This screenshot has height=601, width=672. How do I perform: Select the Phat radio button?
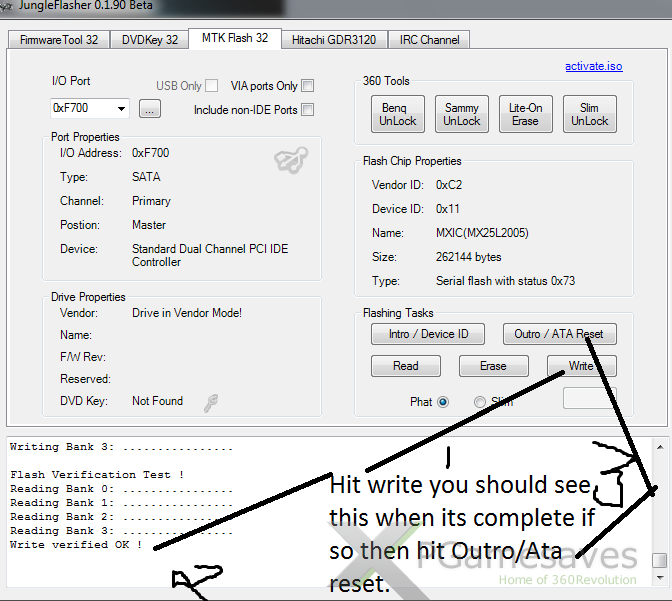443,402
